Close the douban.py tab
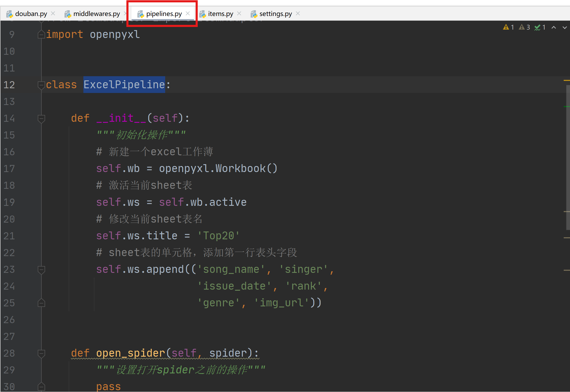The image size is (570, 392). click(x=53, y=13)
